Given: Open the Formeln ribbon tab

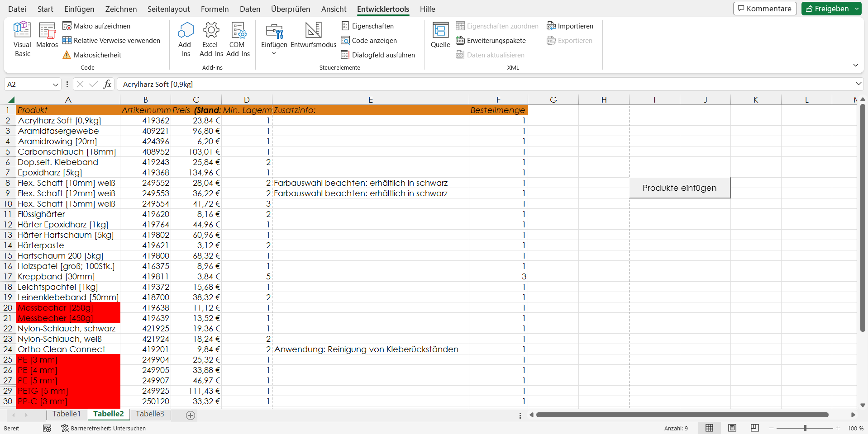Looking at the screenshot, I should (215, 9).
